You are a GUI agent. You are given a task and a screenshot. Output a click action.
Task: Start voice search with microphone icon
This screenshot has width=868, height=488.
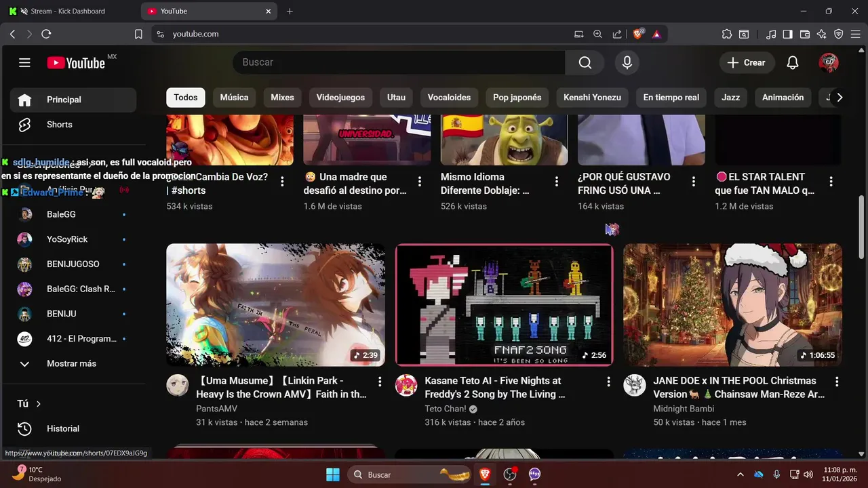[x=627, y=62]
